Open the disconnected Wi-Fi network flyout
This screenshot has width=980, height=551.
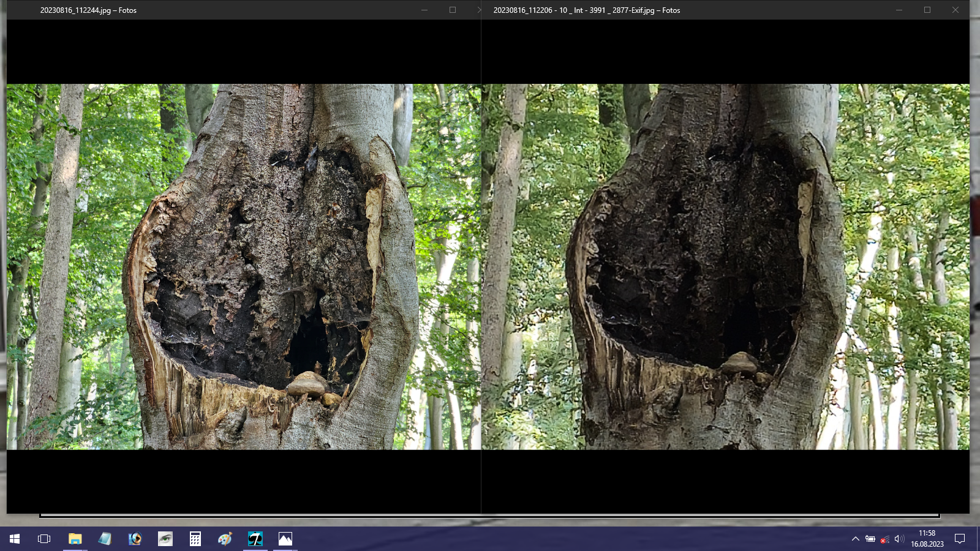tap(884, 539)
